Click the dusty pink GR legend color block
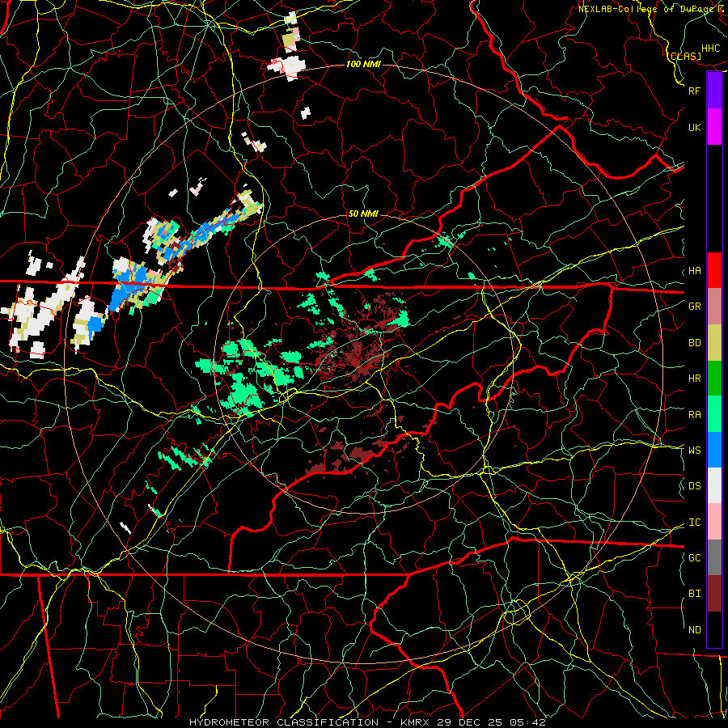Screen dimensions: 728x728 coord(714,307)
